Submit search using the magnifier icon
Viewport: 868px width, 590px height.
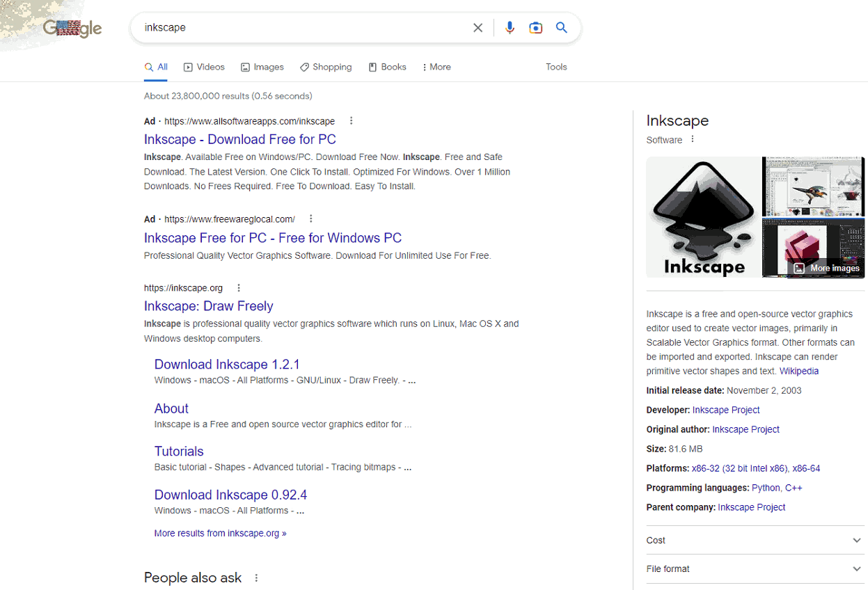pos(562,28)
